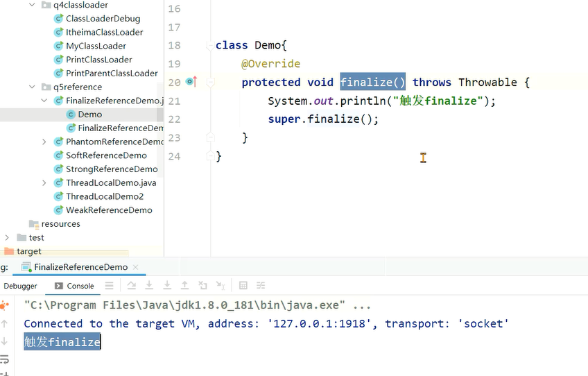Expand the test folder
This screenshot has height=376, width=588.
tap(8, 237)
